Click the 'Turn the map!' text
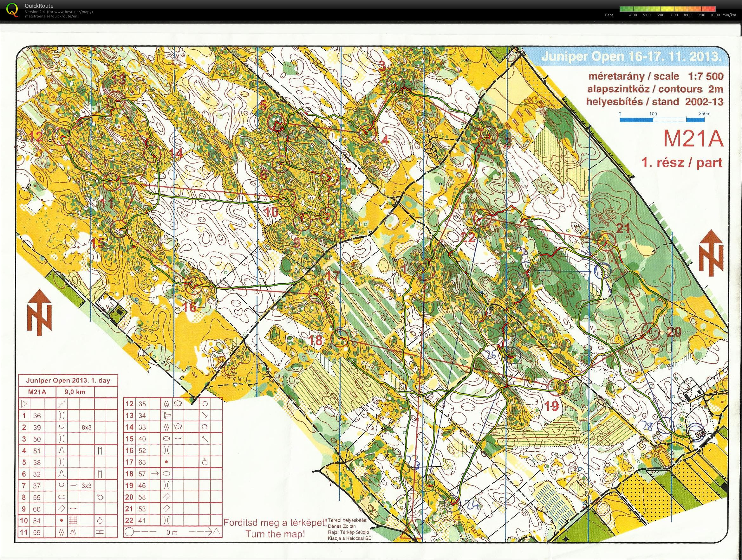This screenshot has width=742, height=560. pos(275,534)
